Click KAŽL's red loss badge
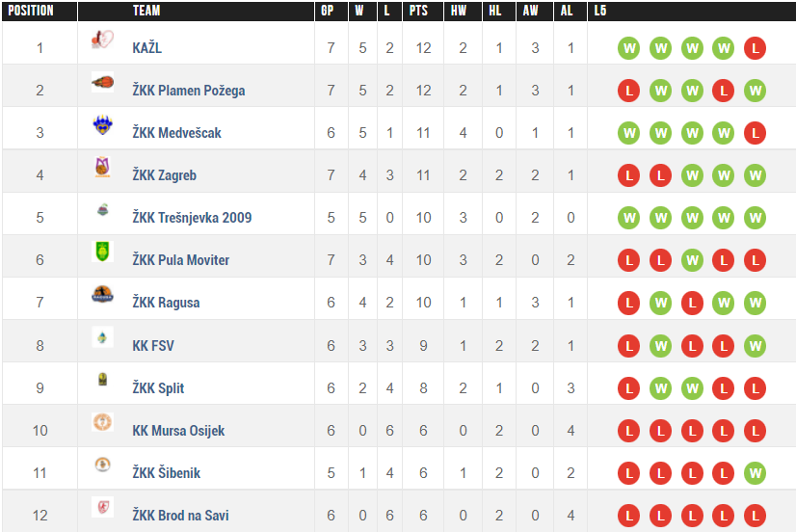Screen dimensions: 796x532 click(755, 48)
